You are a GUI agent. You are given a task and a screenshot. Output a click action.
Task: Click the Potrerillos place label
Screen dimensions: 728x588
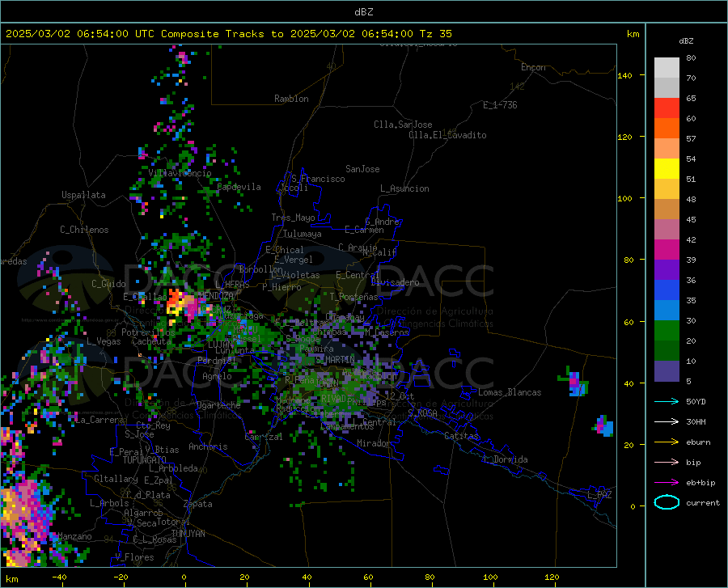click(148, 332)
